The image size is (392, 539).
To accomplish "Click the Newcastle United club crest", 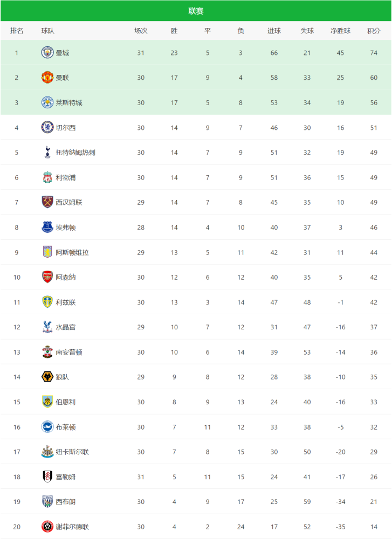I will pyautogui.click(x=47, y=452).
